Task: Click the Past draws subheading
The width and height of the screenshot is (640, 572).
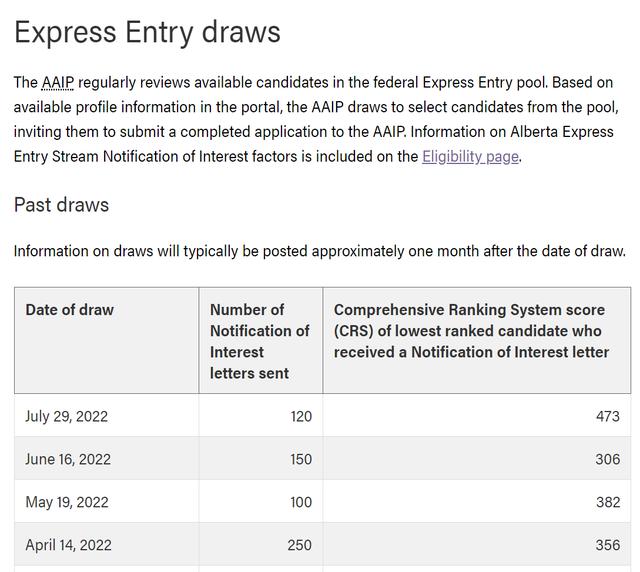Action: (62, 205)
